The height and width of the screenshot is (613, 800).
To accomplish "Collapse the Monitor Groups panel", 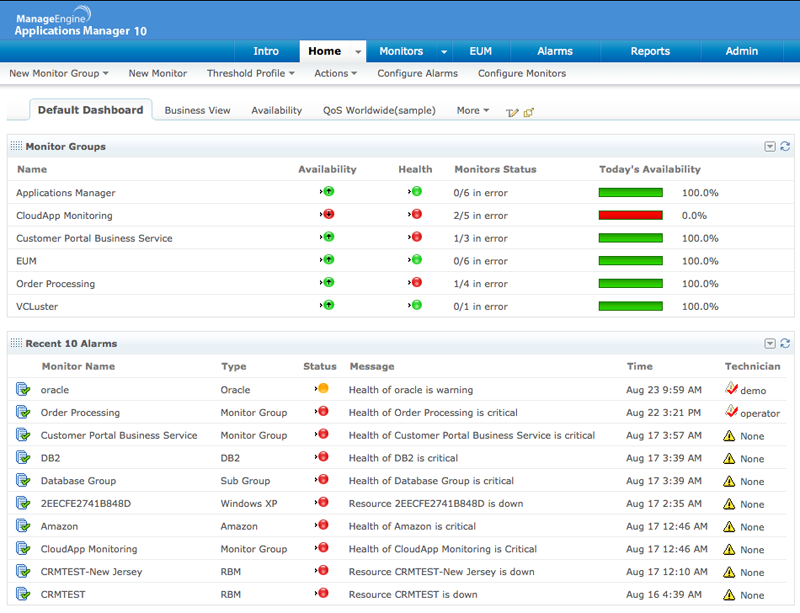I will (768, 146).
